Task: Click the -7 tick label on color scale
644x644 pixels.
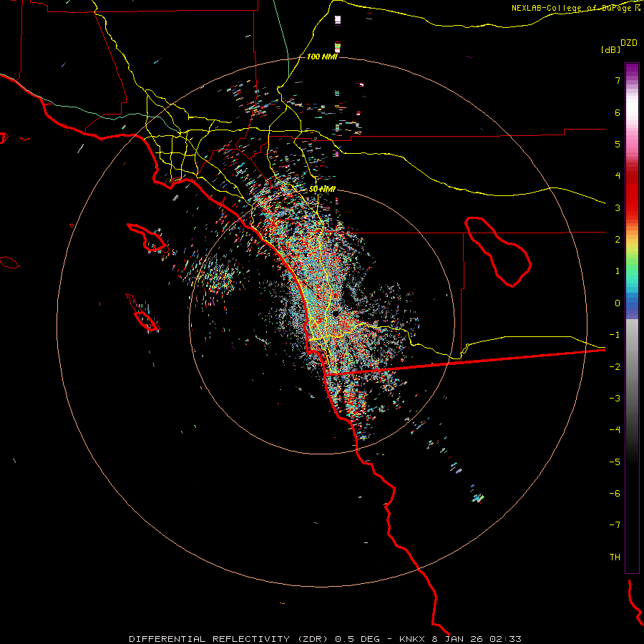Action: click(x=615, y=525)
